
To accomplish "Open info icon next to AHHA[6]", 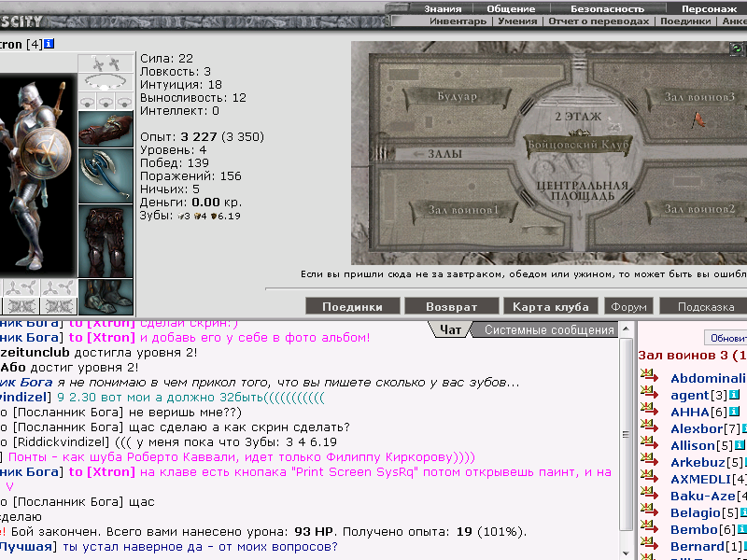I will coord(734,412).
